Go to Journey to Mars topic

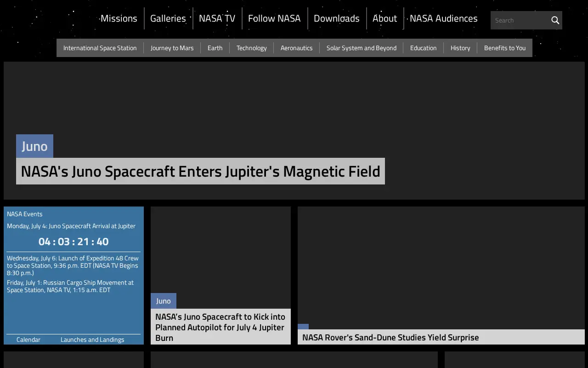tap(172, 48)
